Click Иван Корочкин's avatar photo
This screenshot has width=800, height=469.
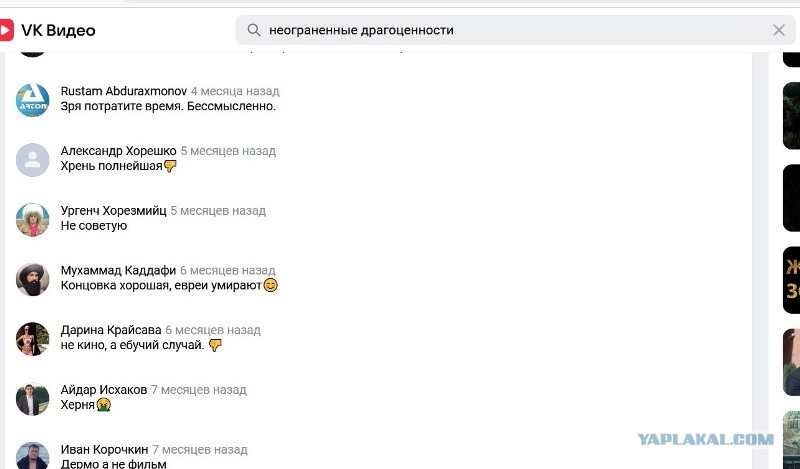(33, 455)
